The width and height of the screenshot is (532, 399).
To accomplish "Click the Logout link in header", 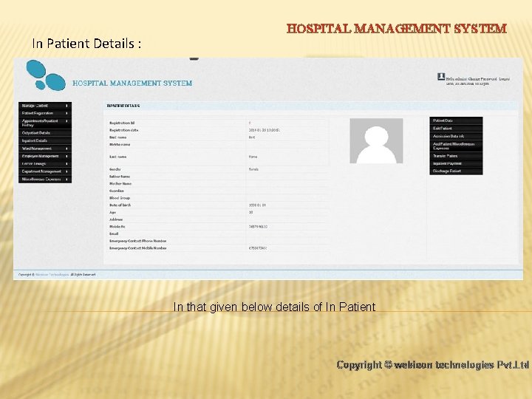I will (x=504, y=79).
